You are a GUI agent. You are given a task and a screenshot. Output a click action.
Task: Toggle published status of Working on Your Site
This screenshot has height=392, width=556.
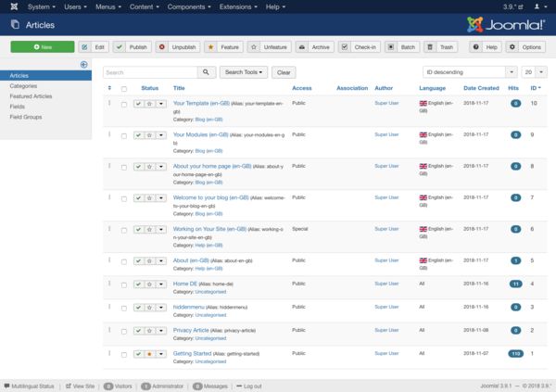(x=139, y=230)
